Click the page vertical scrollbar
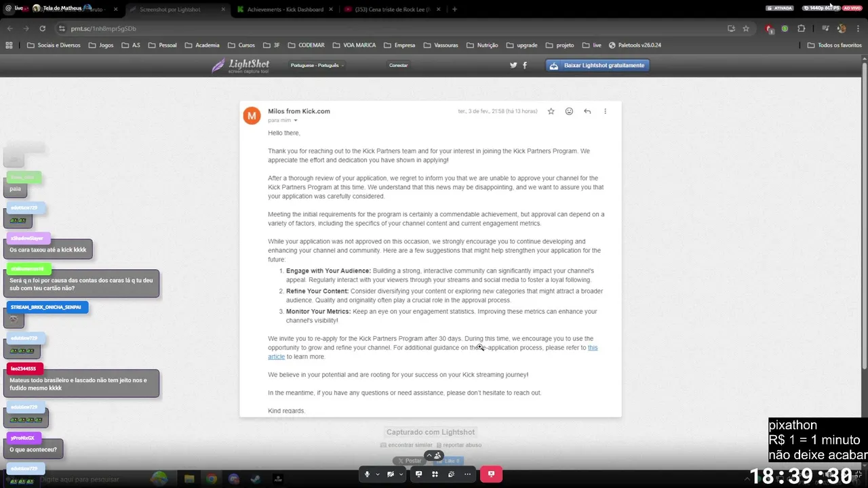Image resolution: width=868 pixels, height=488 pixels. coord(864,217)
